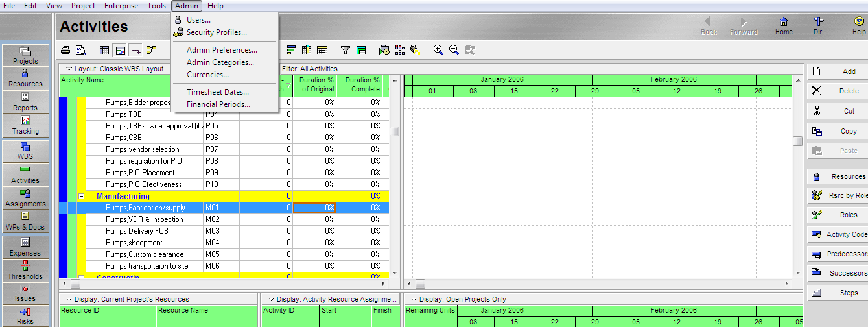The image size is (868, 327).
Task: Open the Columns settings icon
Action: tap(307, 50)
